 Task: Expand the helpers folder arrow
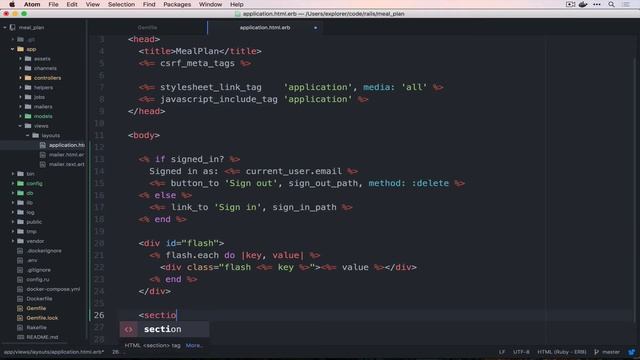(20, 87)
